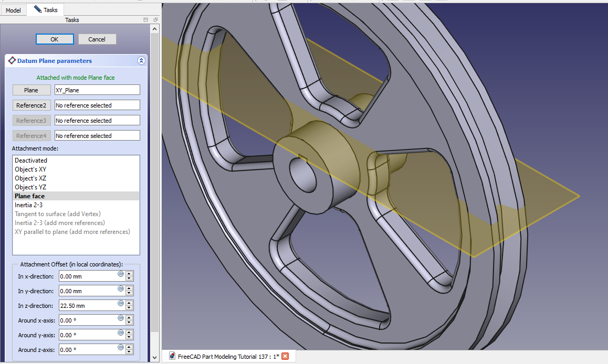This screenshot has width=608, height=364.
Task: Switch to the Model tab
Action: [x=13, y=10]
